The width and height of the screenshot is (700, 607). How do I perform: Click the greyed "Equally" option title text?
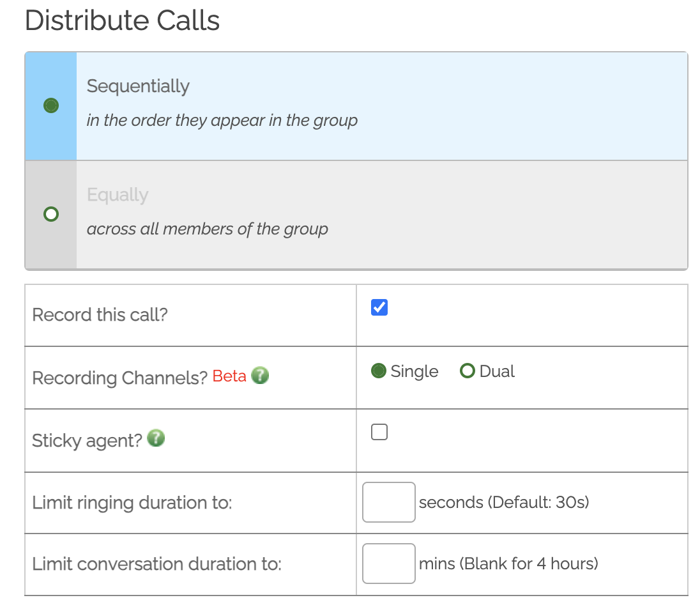tap(118, 195)
